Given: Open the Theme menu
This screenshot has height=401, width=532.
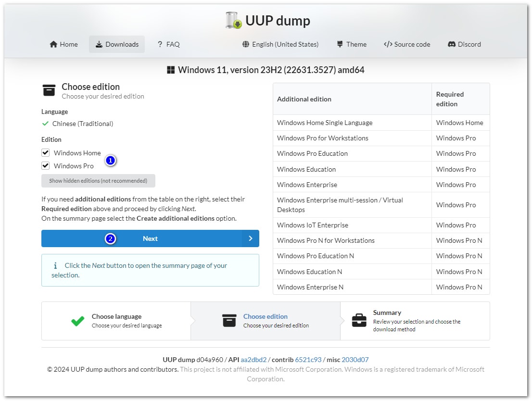Looking at the screenshot, I should point(352,44).
